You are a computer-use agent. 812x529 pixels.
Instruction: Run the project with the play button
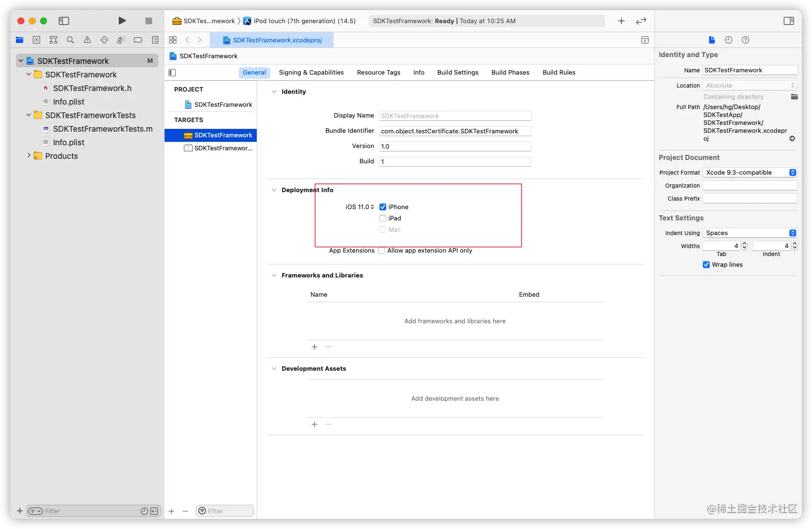[x=122, y=21]
